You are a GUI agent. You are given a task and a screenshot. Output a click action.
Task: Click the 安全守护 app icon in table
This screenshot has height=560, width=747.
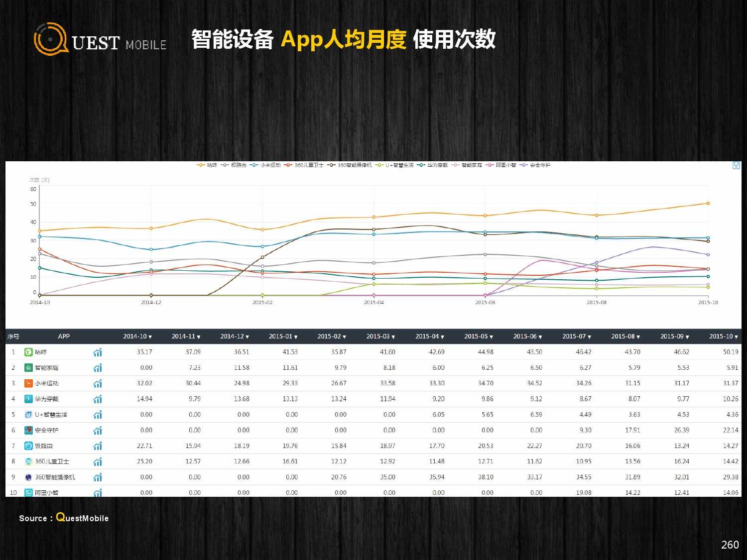(28, 430)
